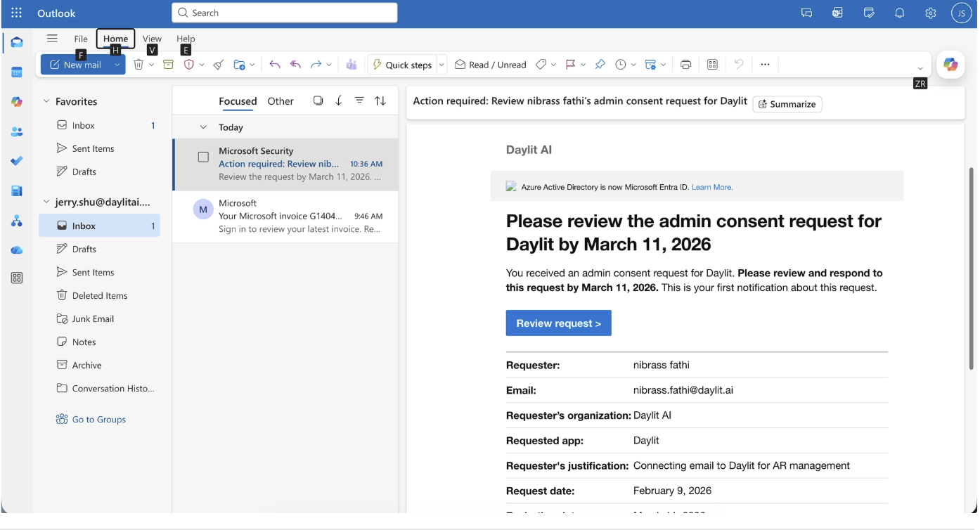The width and height of the screenshot is (980, 530).
Task: Click into the Search box
Action: 285,13
